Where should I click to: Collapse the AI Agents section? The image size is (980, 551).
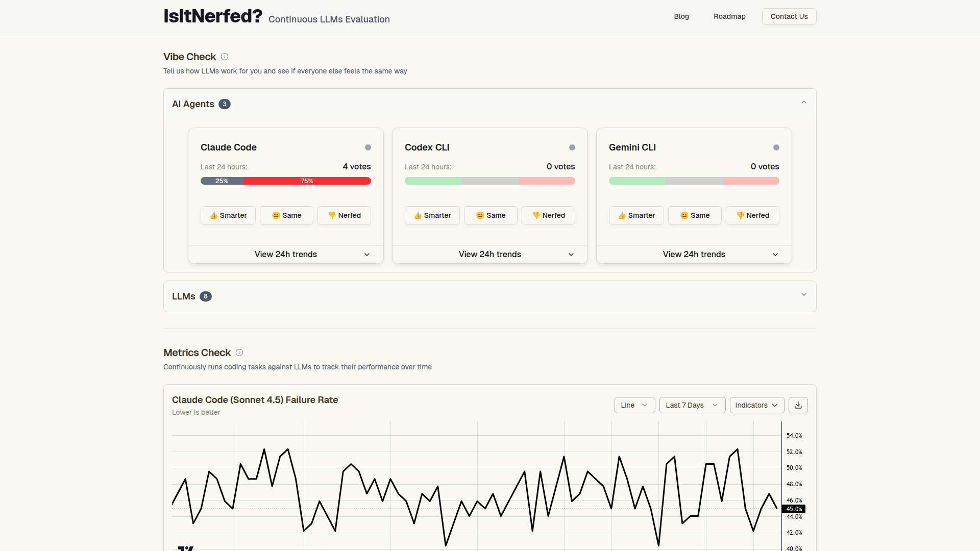804,103
